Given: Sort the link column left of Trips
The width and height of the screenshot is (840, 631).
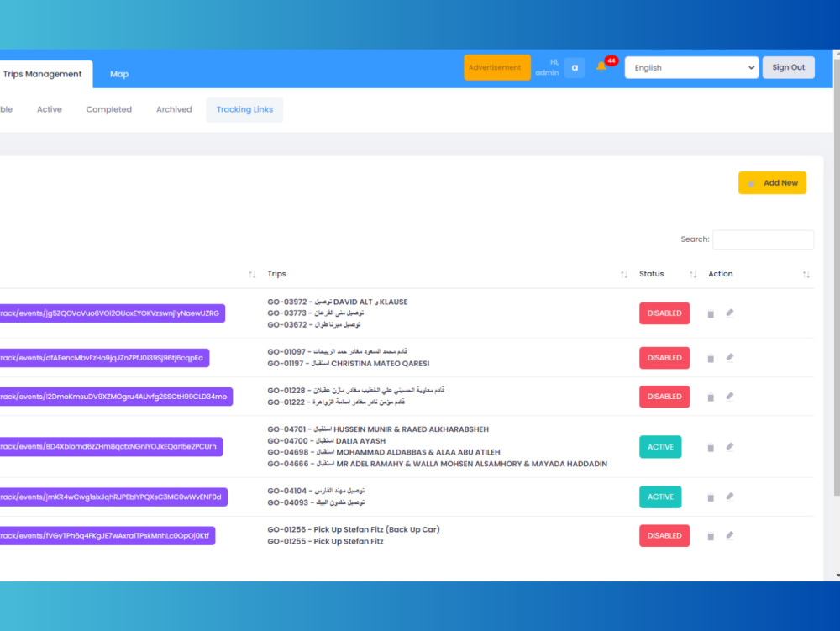Looking at the screenshot, I should click(252, 274).
